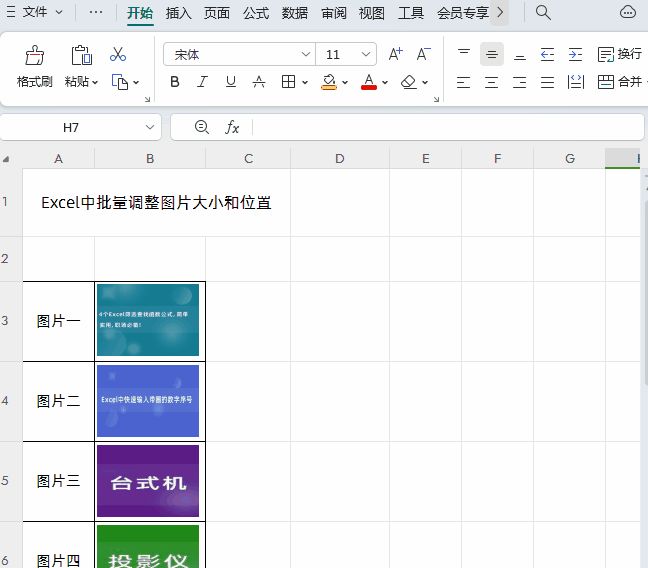
Task: Select the blue 图片二 thumbnail image
Action: click(148, 401)
